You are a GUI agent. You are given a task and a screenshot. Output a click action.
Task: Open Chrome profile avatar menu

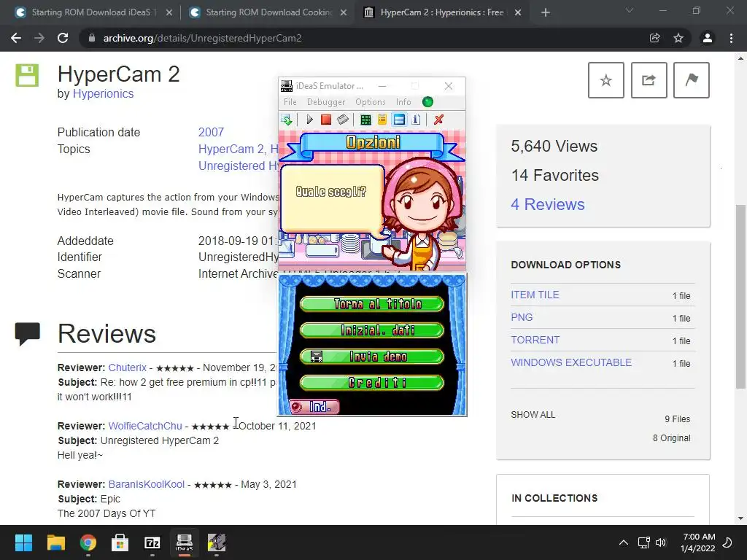[x=708, y=38]
